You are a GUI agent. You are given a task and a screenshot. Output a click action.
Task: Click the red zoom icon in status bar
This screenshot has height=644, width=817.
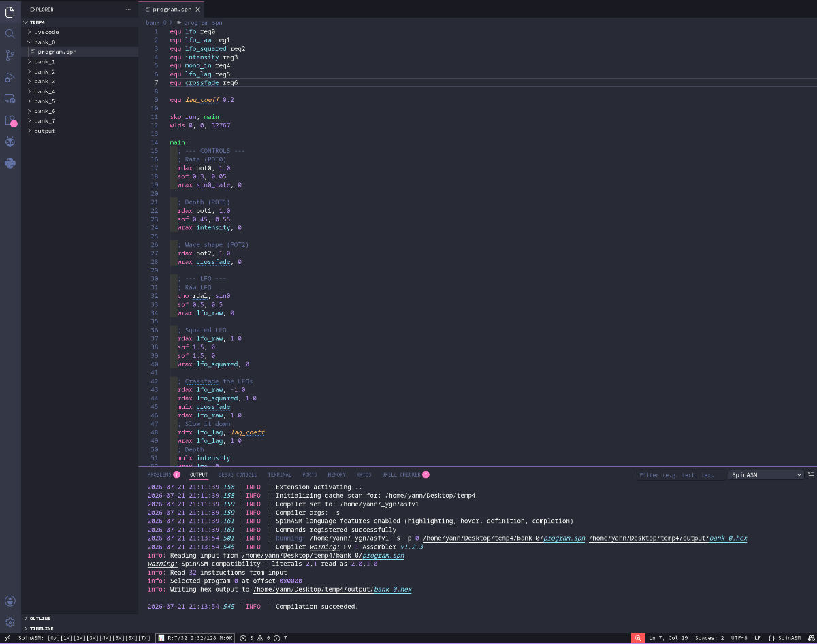(x=638, y=638)
